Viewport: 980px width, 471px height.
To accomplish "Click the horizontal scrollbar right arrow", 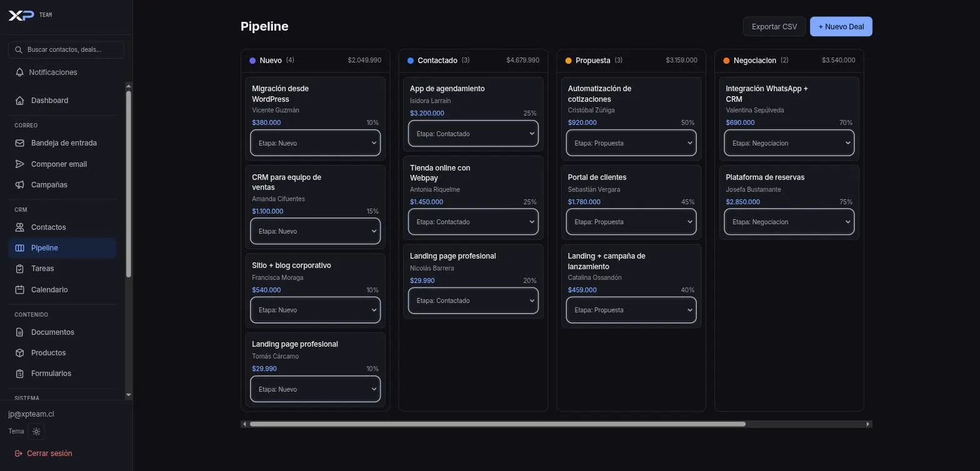I will point(868,424).
